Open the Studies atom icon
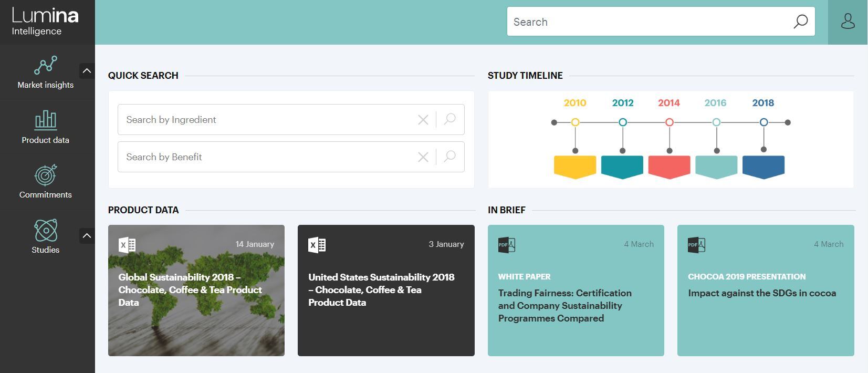The width and height of the screenshot is (868, 373). (46, 230)
